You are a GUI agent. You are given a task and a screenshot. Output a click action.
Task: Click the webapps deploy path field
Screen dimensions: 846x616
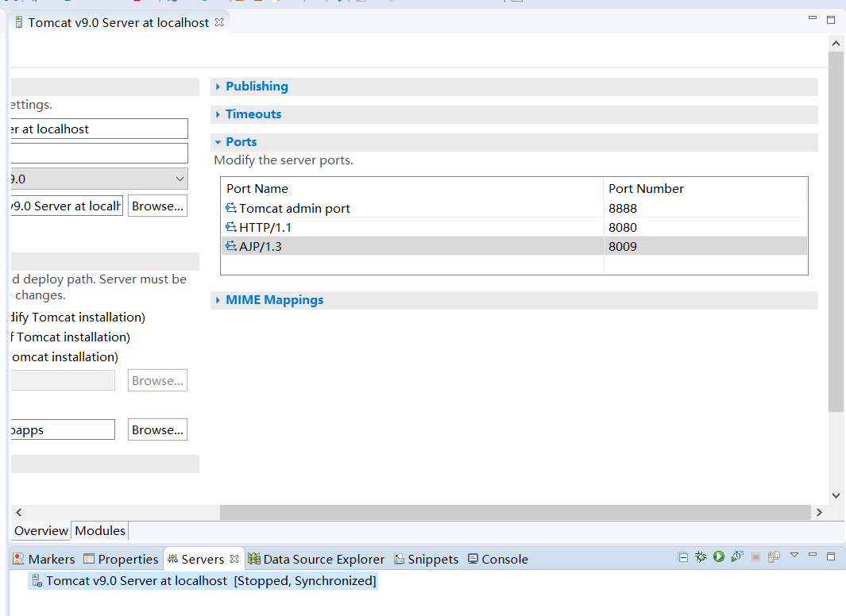63,429
